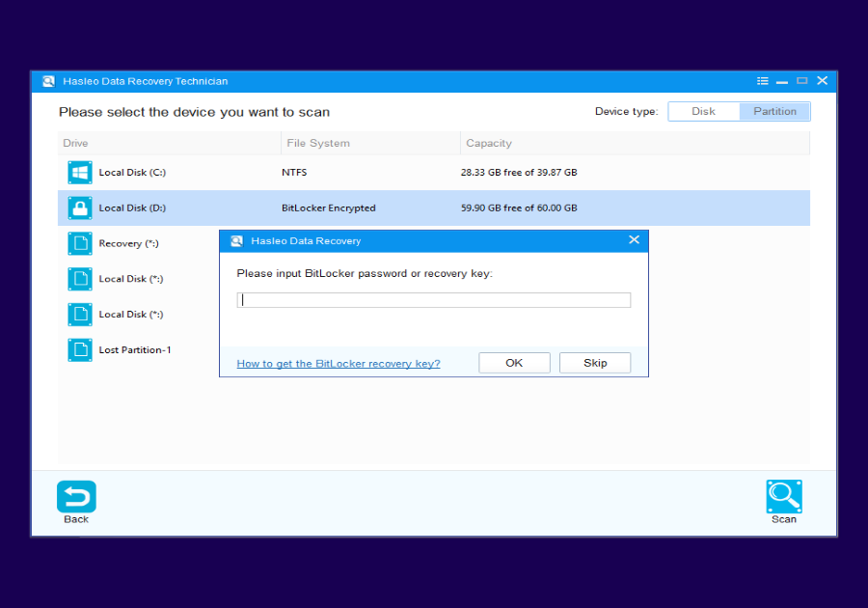Select the Local Disk (D:) row
The width and height of the screenshot is (868, 608).
click(145, 207)
